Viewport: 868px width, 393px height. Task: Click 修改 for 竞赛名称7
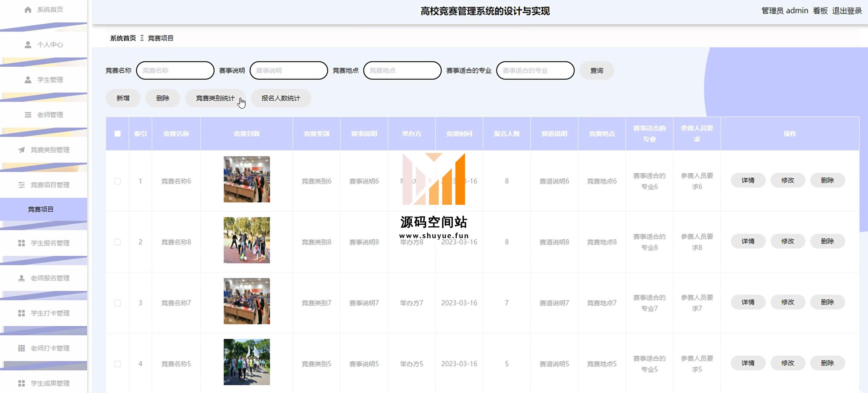(x=788, y=302)
